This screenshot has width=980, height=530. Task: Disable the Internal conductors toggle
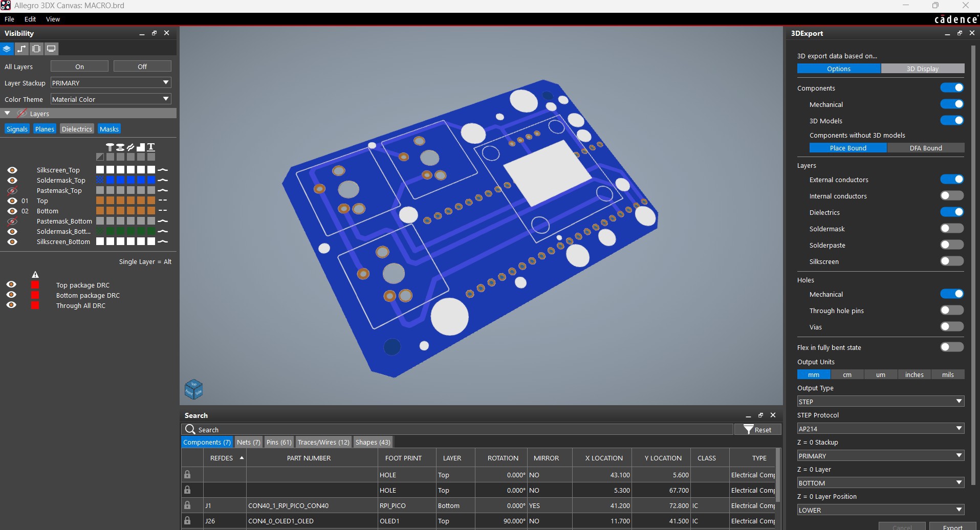click(x=951, y=195)
